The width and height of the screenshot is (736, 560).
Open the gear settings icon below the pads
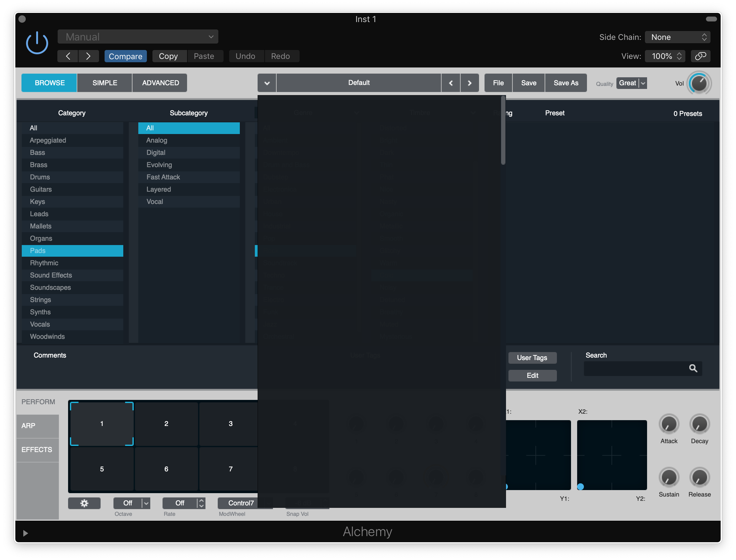(84, 503)
